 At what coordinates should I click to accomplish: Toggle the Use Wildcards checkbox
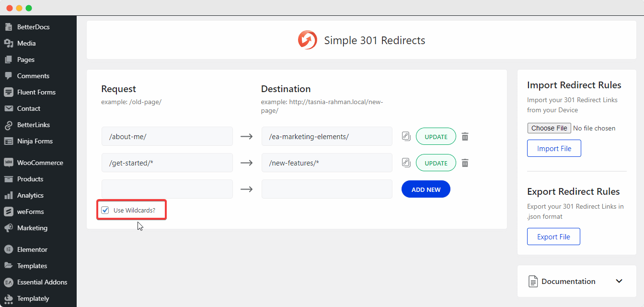[105, 210]
